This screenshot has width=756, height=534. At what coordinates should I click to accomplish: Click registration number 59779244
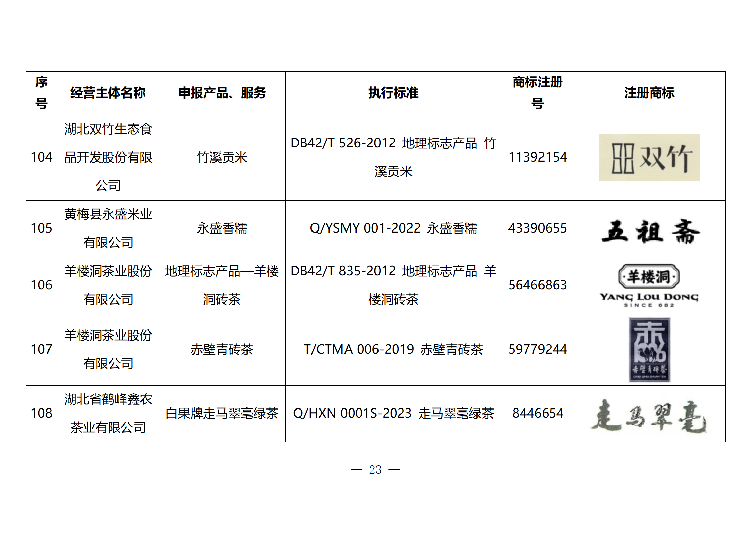(537, 349)
